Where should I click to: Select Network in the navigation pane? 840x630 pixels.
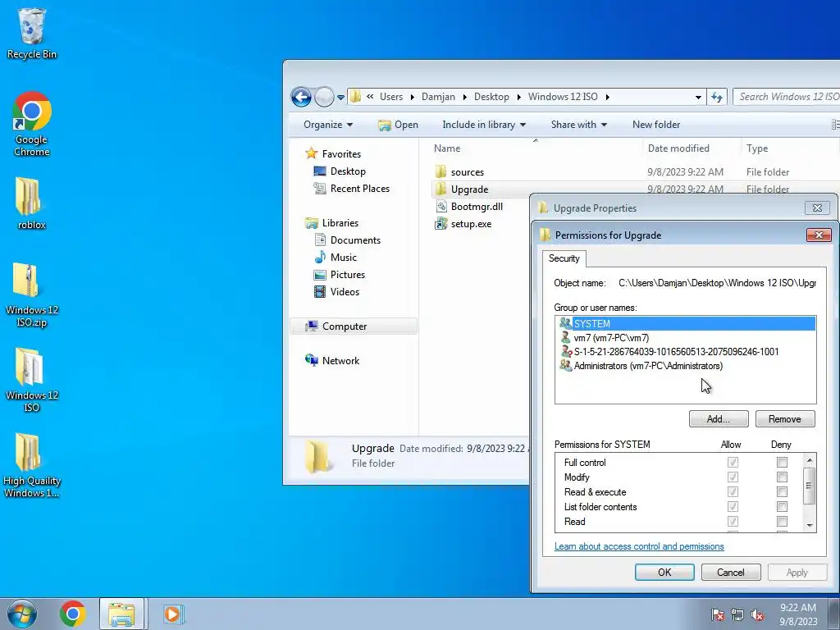(340, 361)
